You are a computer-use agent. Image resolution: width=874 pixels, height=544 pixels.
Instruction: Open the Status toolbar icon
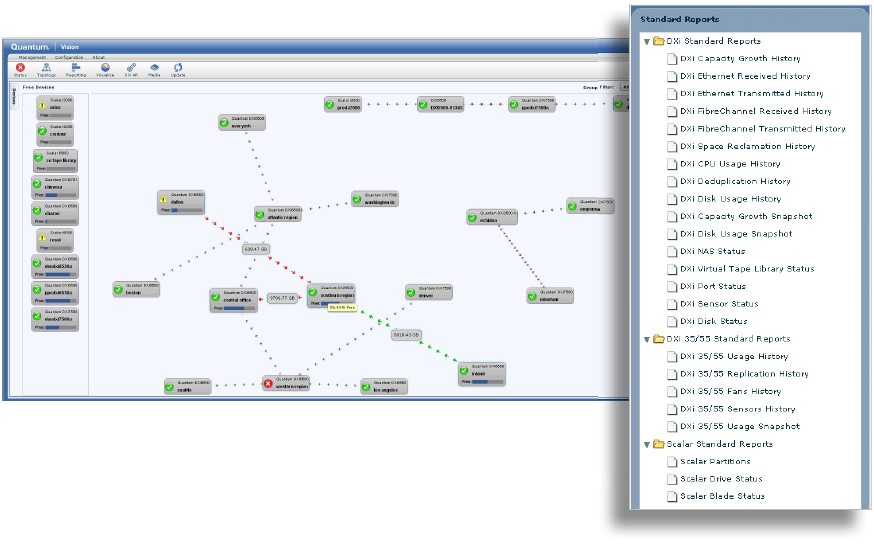point(20,70)
